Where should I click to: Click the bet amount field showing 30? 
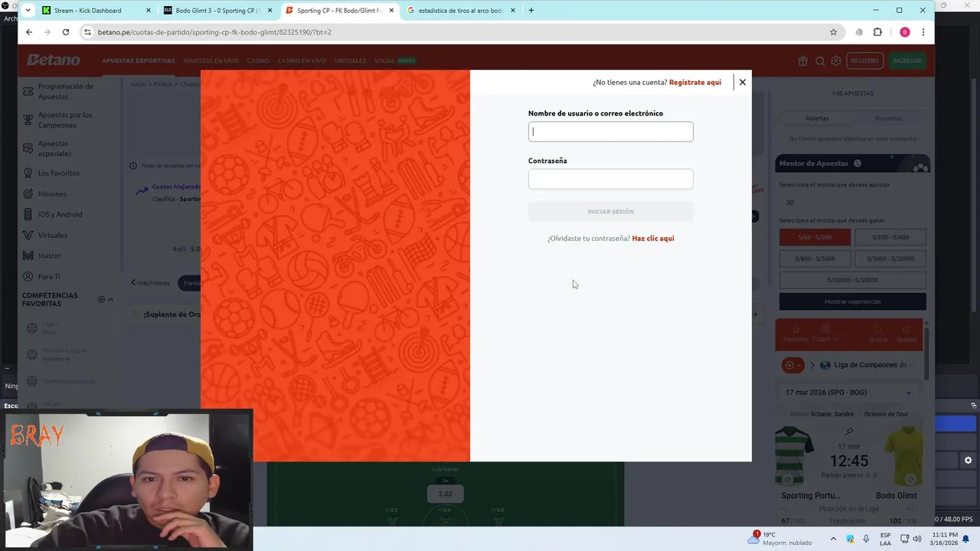point(852,202)
